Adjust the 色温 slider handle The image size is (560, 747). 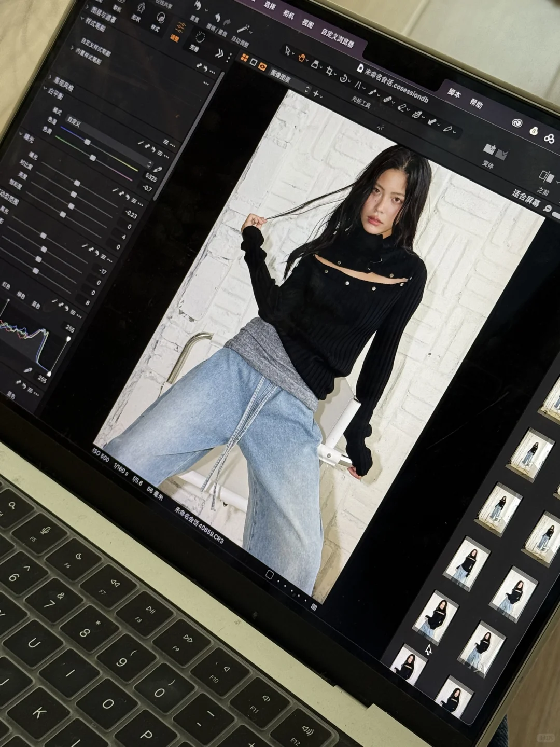click(x=87, y=142)
